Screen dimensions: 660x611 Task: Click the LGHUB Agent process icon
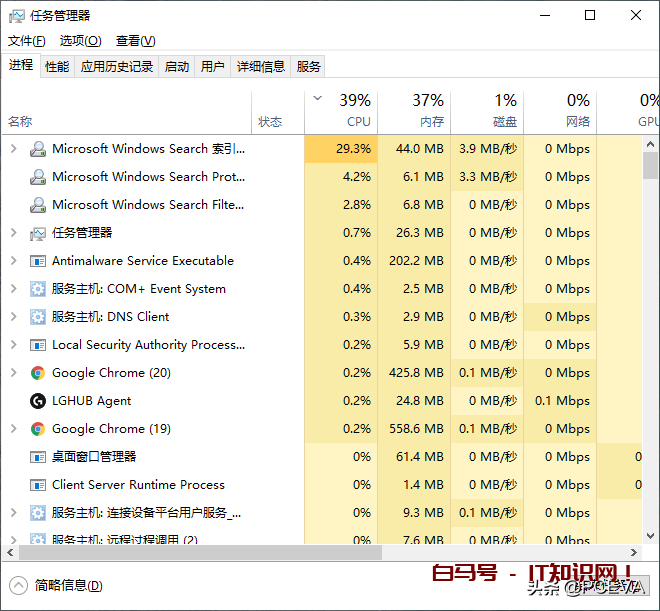[38, 401]
